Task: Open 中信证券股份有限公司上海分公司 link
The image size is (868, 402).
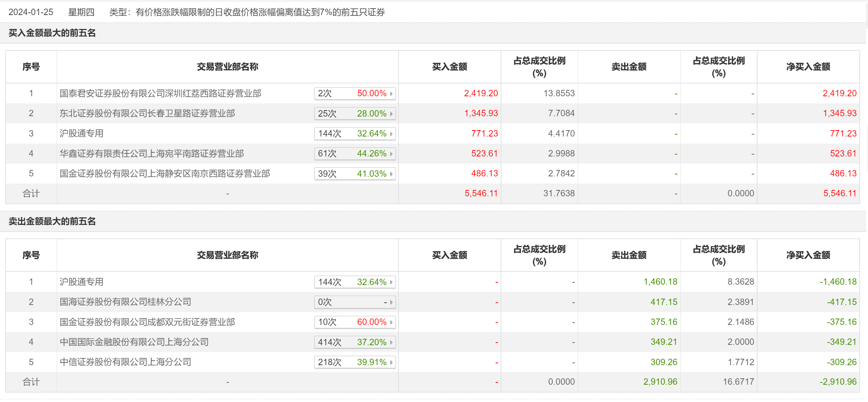Action: (125, 362)
